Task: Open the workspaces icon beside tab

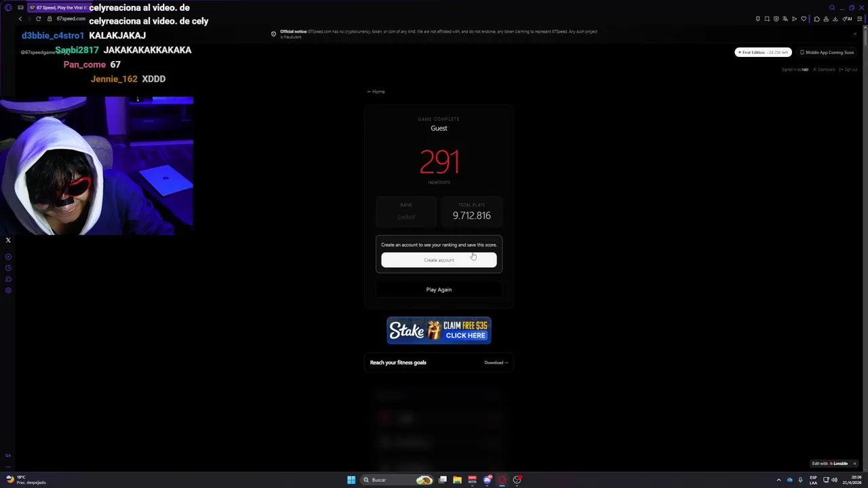Action: (20, 7)
